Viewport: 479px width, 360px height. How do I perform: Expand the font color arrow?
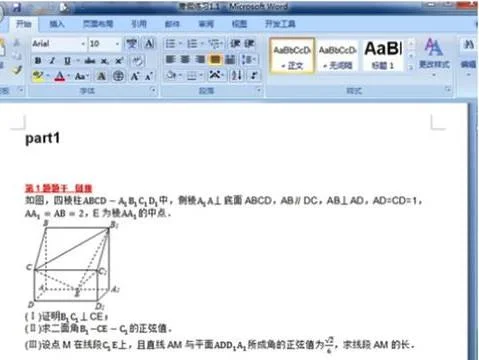(x=68, y=76)
